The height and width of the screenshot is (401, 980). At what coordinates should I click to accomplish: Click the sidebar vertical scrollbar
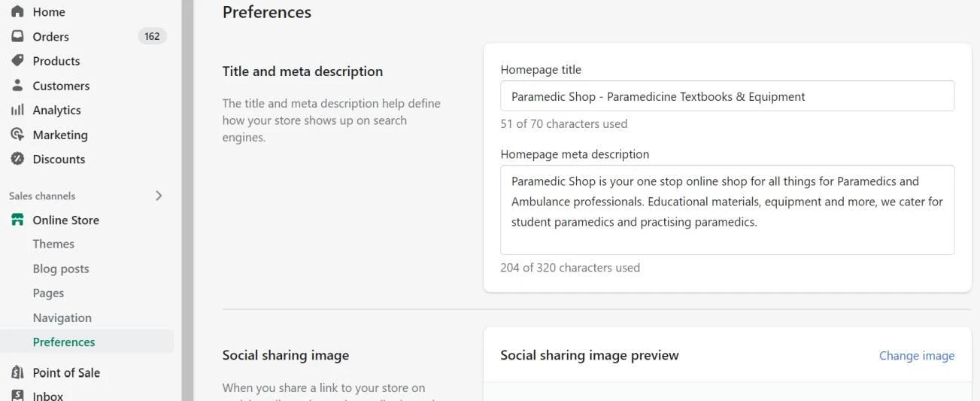point(187,200)
